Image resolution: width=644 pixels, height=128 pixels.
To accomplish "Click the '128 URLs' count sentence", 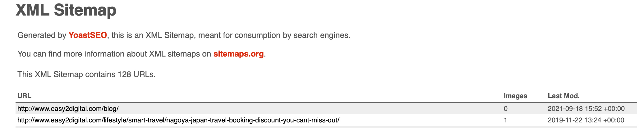I will (86, 75).
